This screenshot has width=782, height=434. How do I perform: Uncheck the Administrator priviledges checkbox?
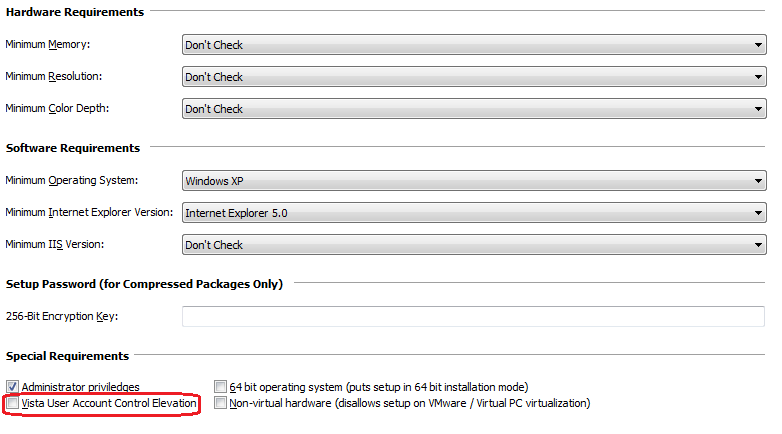[x=12, y=387]
